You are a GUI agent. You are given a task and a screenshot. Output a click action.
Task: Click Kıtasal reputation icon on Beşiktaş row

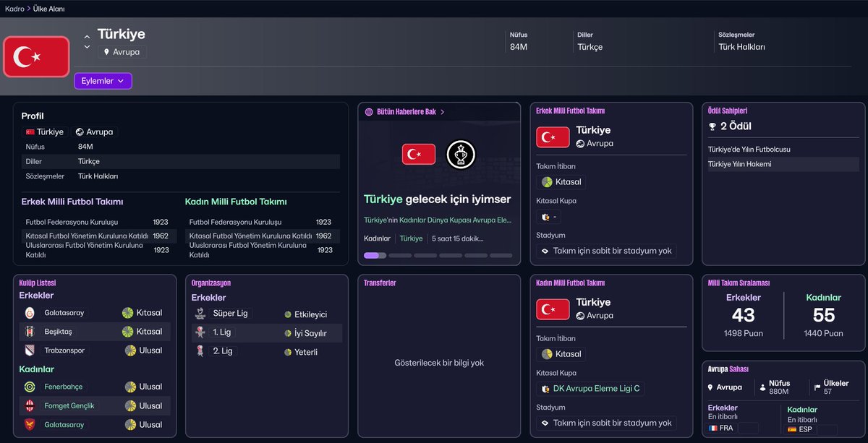coord(128,332)
